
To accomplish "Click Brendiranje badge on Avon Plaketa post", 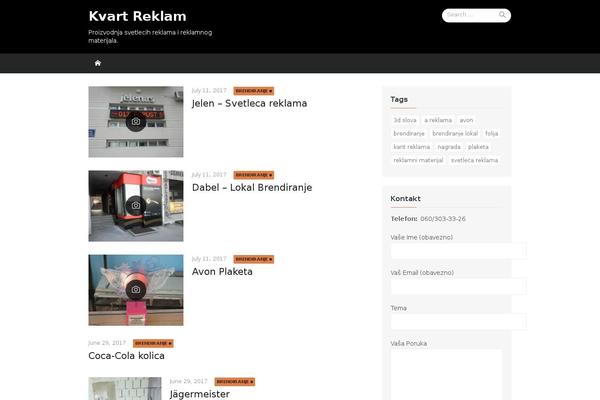I will pyautogui.click(x=254, y=260).
